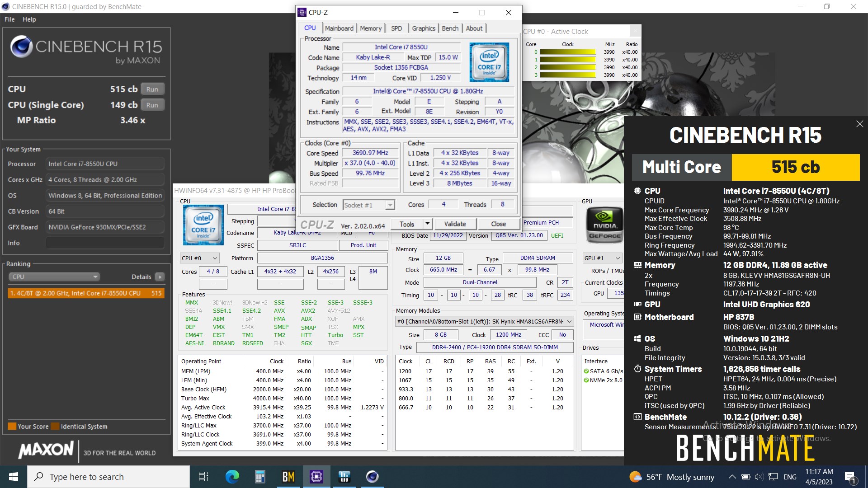Select the ranking entry Intel Core i7-8550U 515

pos(86,293)
